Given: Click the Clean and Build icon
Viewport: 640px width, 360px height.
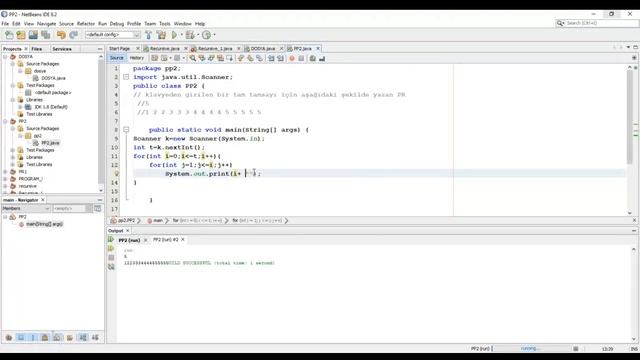Looking at the screenshot, I should point(162,35).
